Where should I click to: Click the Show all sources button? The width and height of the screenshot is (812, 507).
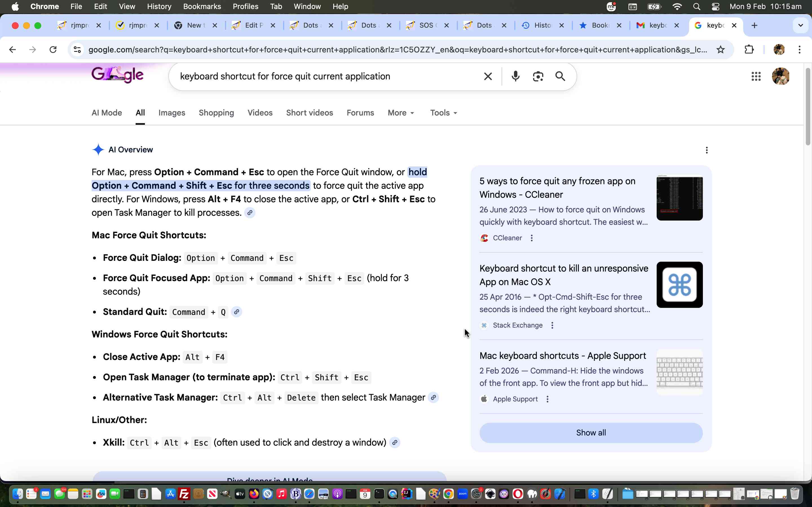(x=591, y=433)
